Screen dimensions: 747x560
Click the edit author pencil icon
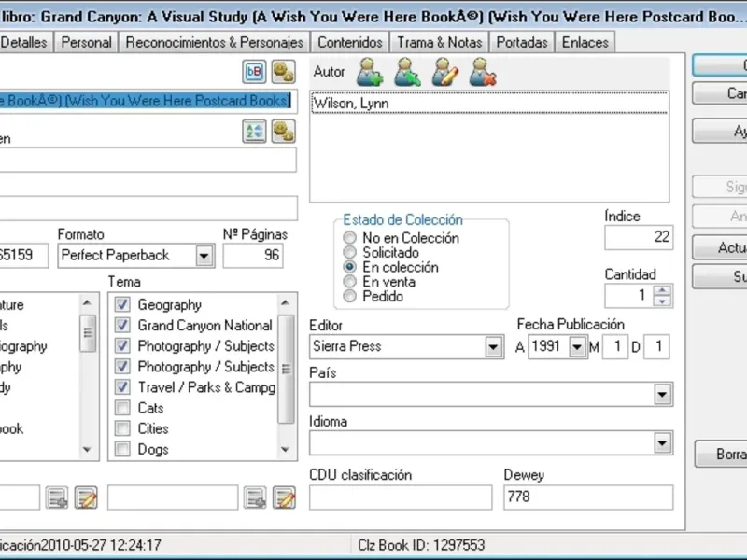point(445,72)
